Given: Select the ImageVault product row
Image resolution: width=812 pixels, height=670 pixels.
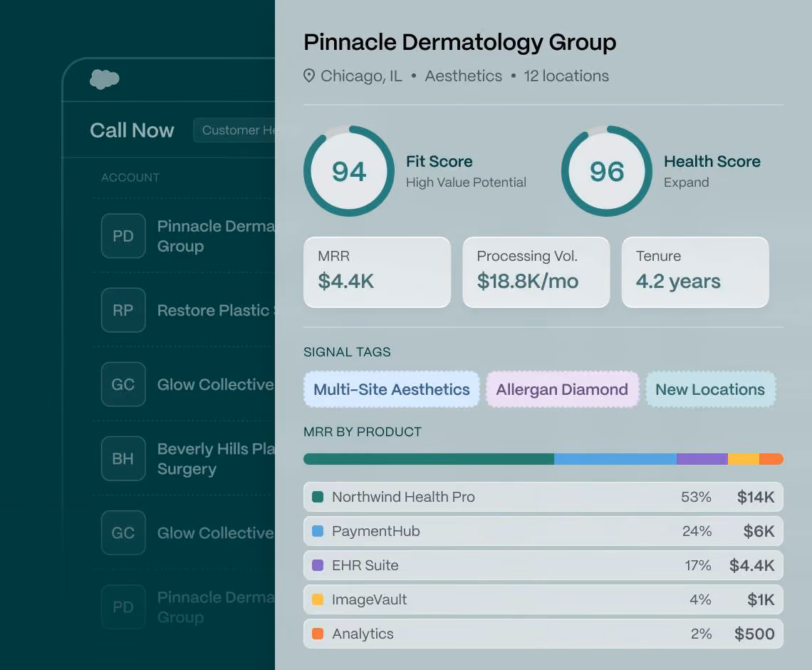Looking at the screenshot, I should point(543,599).
